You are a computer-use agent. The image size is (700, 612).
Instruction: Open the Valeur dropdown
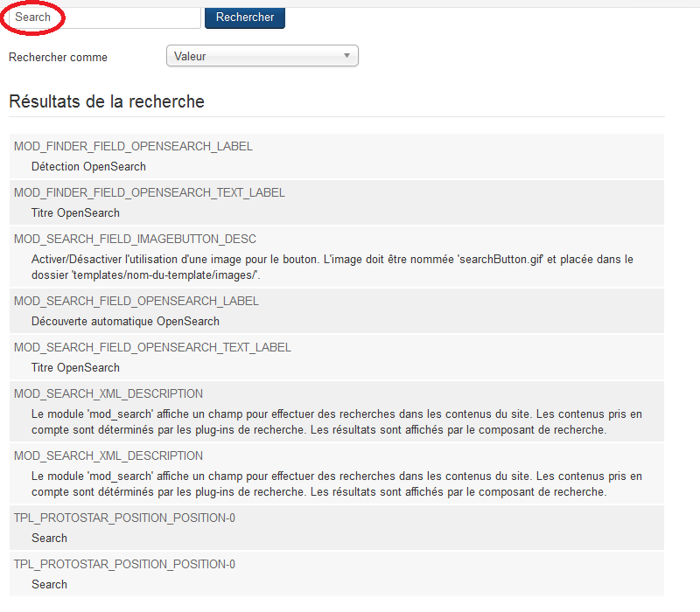[262, 56]
